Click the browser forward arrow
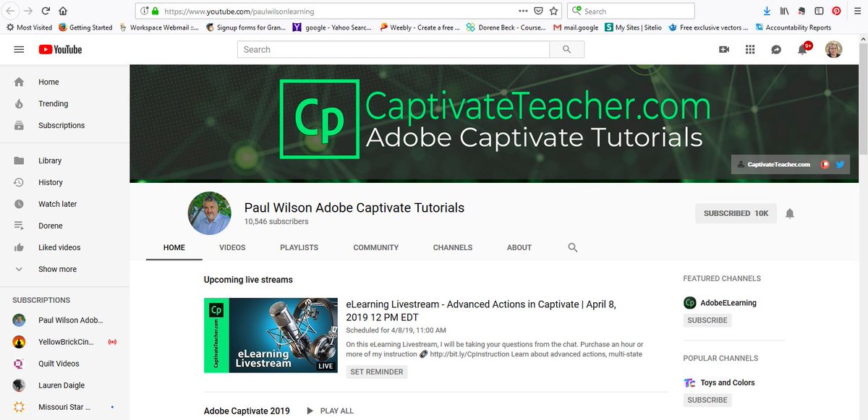The height and width of the screenshot is (420, 868). [28, 11]
